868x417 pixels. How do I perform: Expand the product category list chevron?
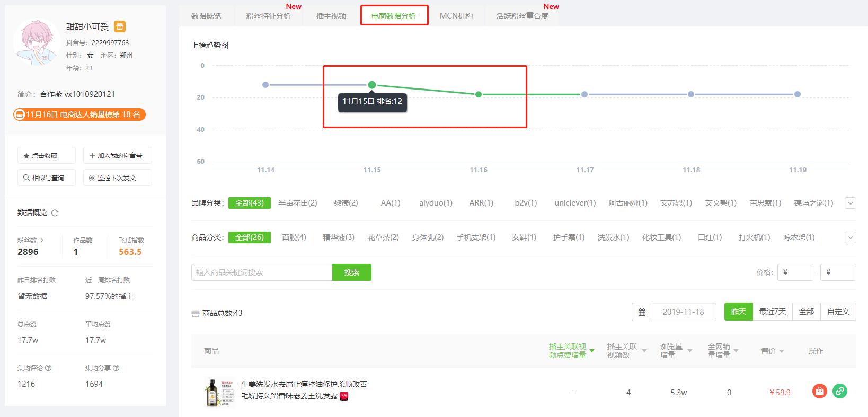point(851,237)
